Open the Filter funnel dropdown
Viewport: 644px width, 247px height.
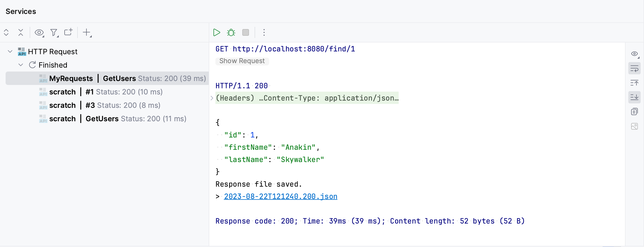pyautogui.click(x=54, y=32)
